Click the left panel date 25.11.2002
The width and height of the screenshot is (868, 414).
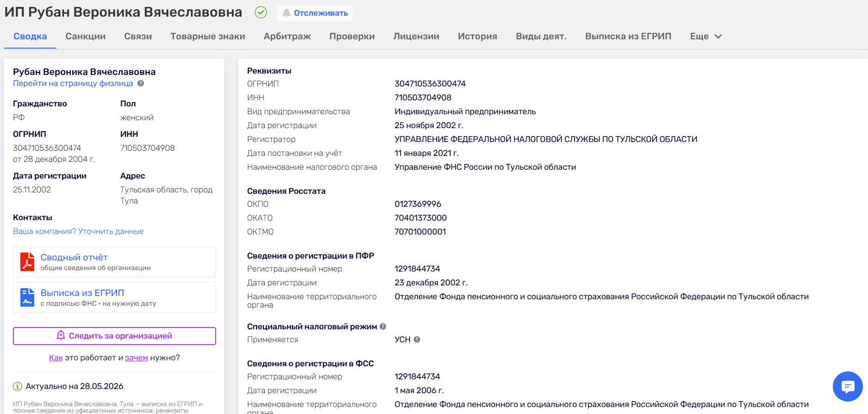click(32, 190)
